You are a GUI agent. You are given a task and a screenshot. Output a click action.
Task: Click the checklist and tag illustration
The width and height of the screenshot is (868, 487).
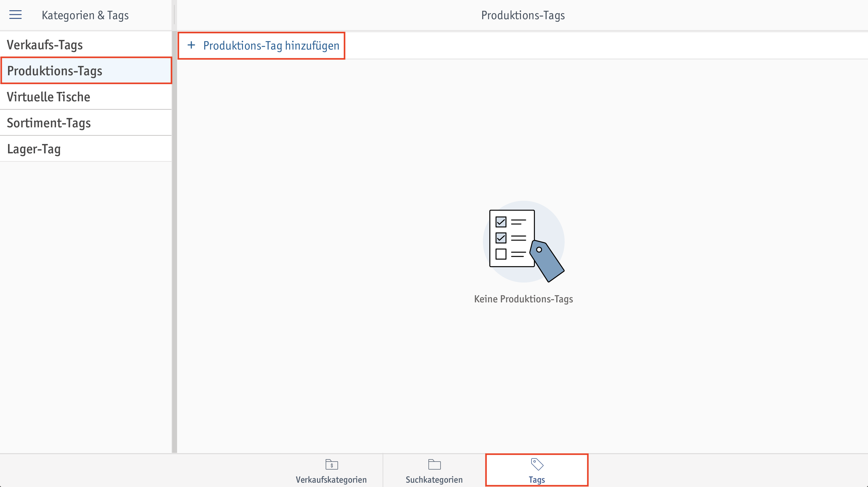(x=524, y=242)
